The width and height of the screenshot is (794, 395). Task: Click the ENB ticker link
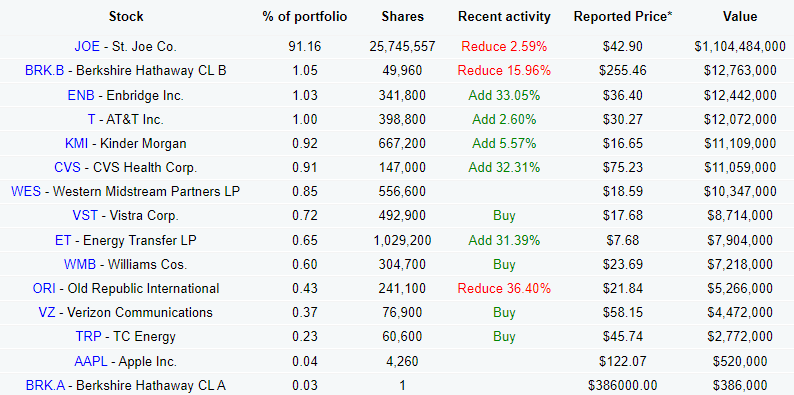[x=81, y=95]
